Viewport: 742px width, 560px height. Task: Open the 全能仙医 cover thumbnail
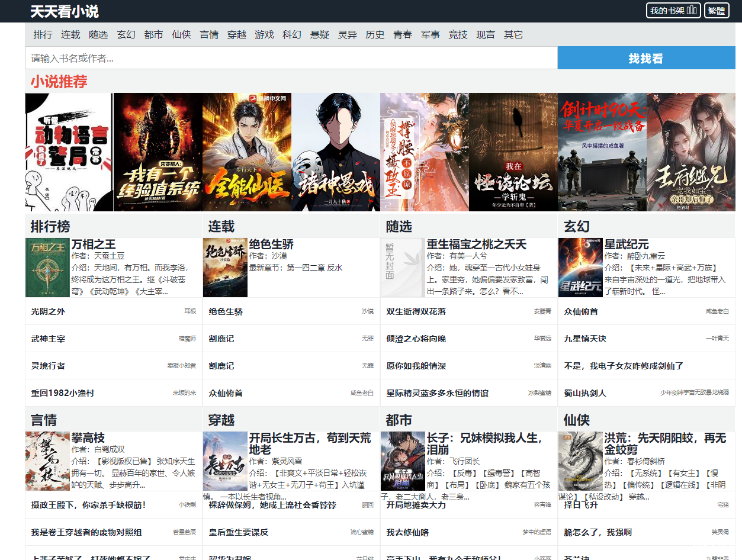pyautogui.click(x=246, y=152)
